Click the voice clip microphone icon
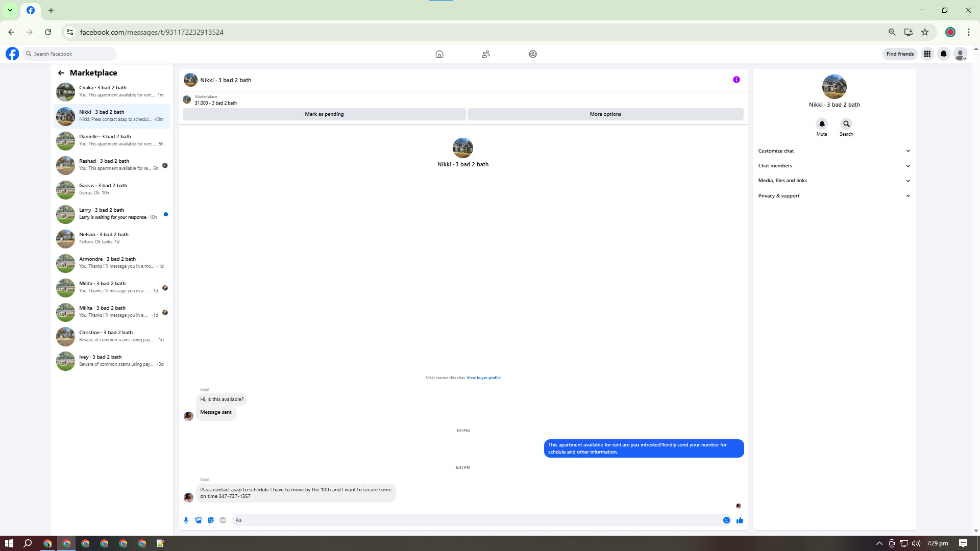This screenshot has width=980, height=551. (x=186, y=520)
